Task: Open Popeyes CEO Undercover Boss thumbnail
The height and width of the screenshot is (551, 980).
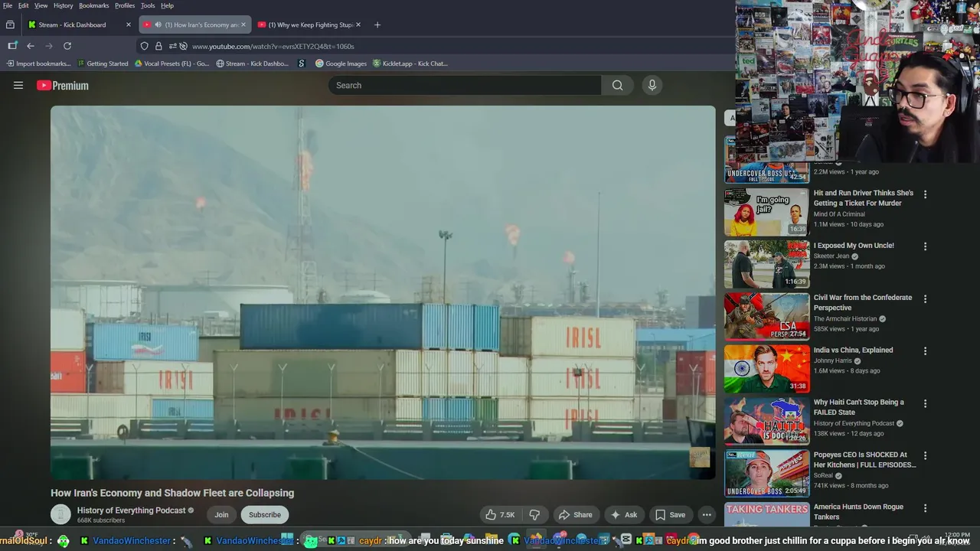Action: pyautogui.click(x=766, y=473)
